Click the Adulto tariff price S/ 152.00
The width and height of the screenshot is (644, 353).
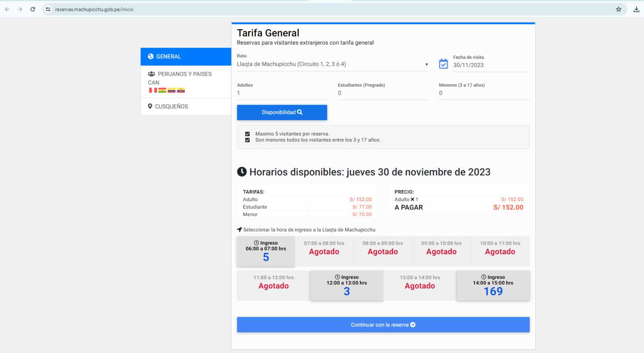(361, 199)
